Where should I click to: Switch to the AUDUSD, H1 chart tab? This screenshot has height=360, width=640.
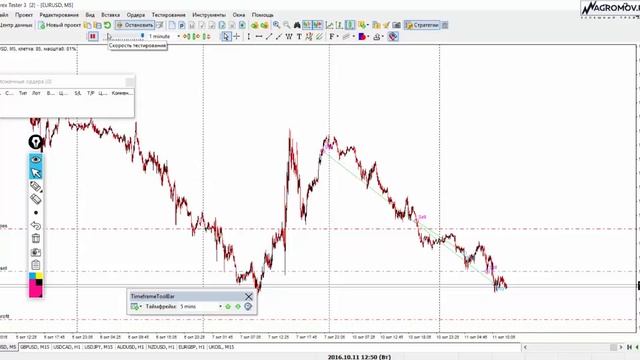pos(130,347)
